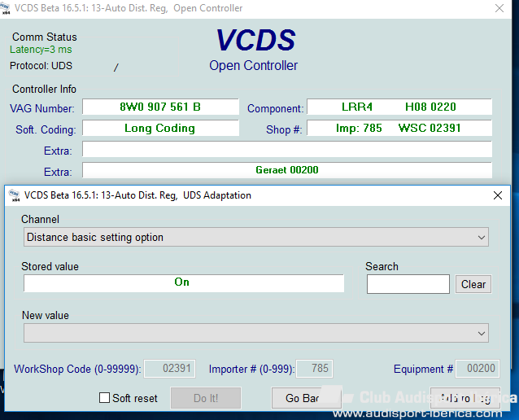Click the Extra field showing Geraet 00200

coord(287,170)
